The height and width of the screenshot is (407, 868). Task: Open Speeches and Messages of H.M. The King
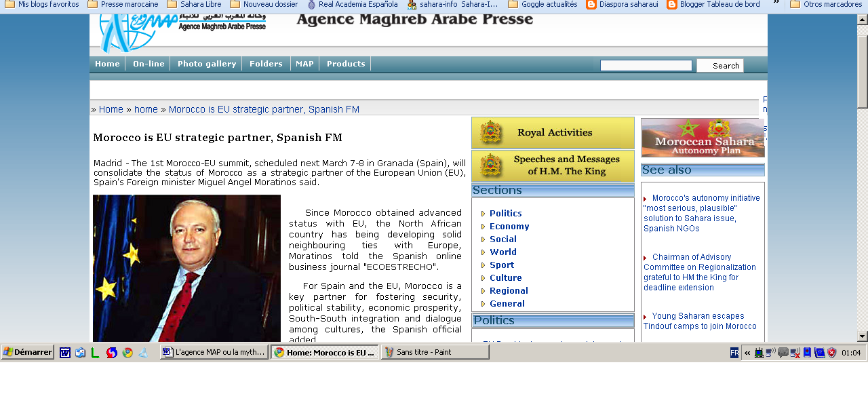pos(553,166)
